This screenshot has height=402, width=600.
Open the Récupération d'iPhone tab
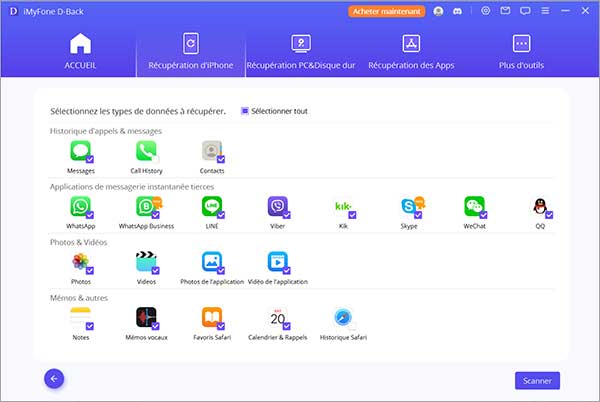[x=190, y=54]
